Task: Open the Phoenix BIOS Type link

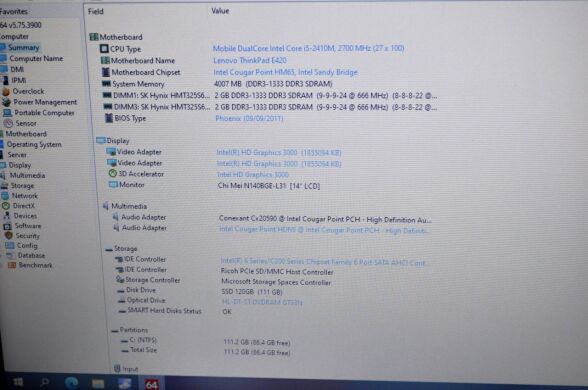Action: coord(249,118)
